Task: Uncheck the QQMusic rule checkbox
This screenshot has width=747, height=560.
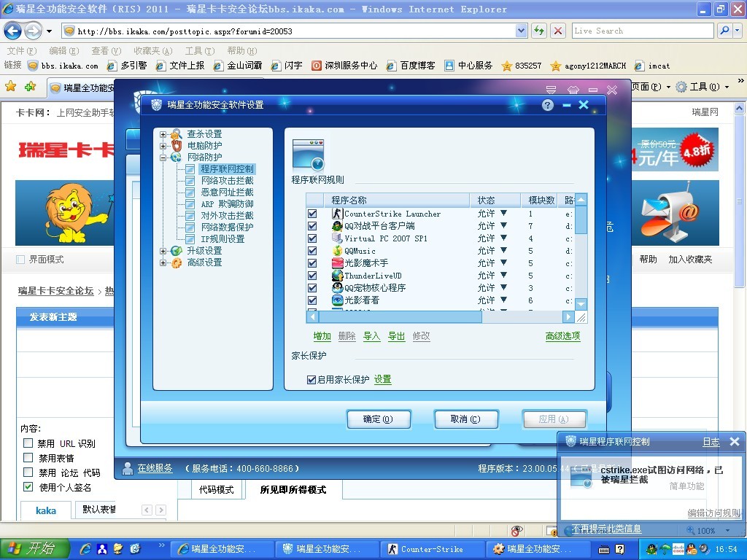Action: pyautogui.click(x=312, y=251)
